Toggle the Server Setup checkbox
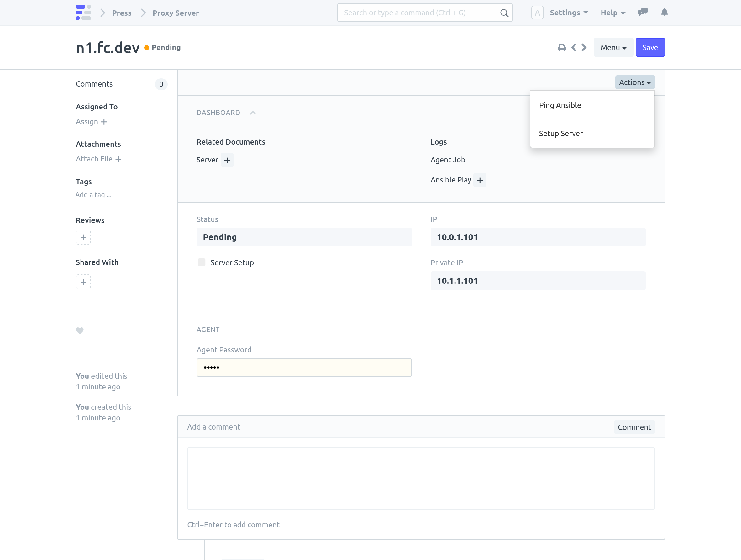741x560 pixels. 201,262
